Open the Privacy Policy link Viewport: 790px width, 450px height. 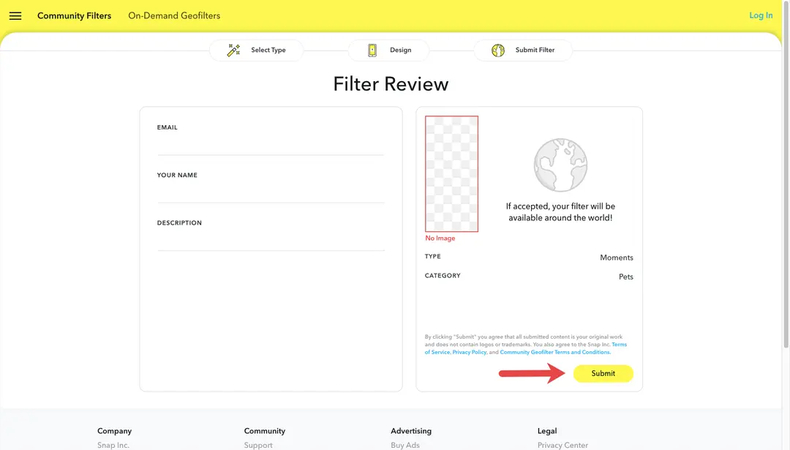pyautogui.click(x=469, y=352)
